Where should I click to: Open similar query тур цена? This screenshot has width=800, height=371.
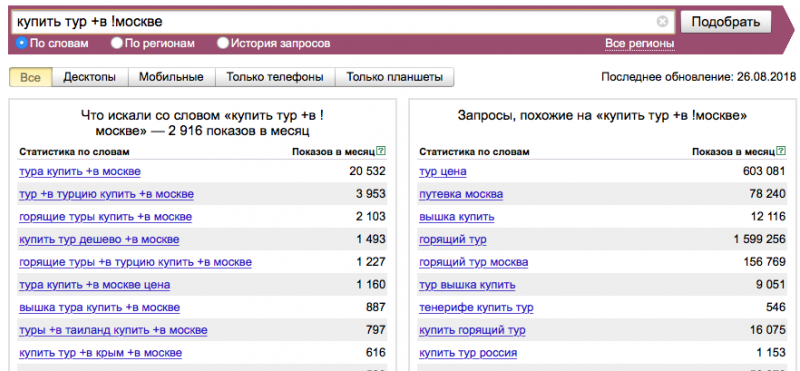[442, 171]
